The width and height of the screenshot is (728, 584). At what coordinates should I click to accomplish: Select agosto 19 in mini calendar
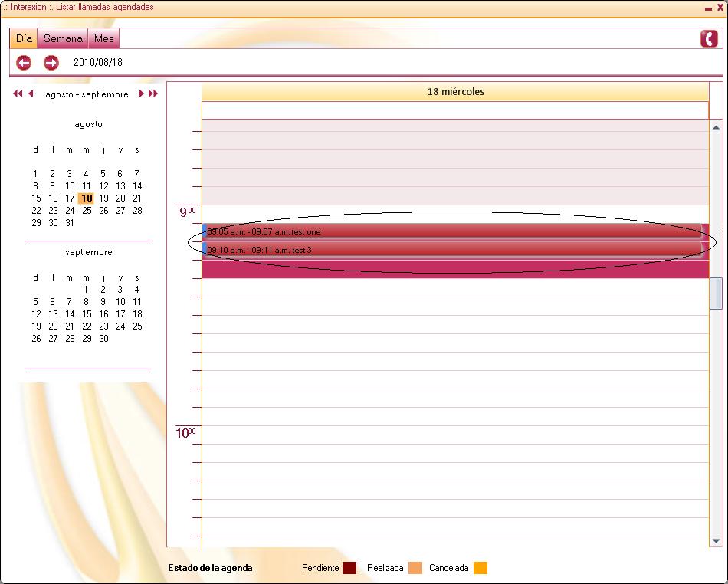(103, 198)
